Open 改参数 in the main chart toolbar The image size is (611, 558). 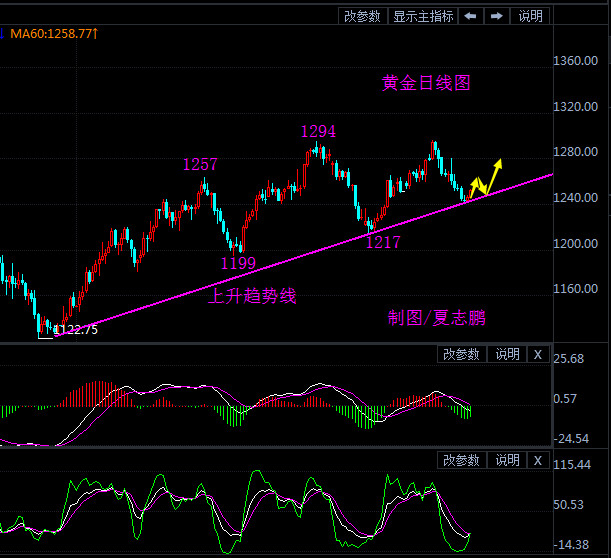(x=362, y=16)
